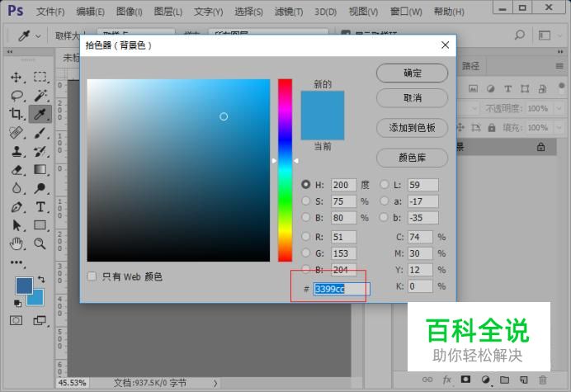Open the Edit Toolbar three-dots icon
Image resolution: width=571 pixels, height=392 pixels.
[x=17, y=262]
